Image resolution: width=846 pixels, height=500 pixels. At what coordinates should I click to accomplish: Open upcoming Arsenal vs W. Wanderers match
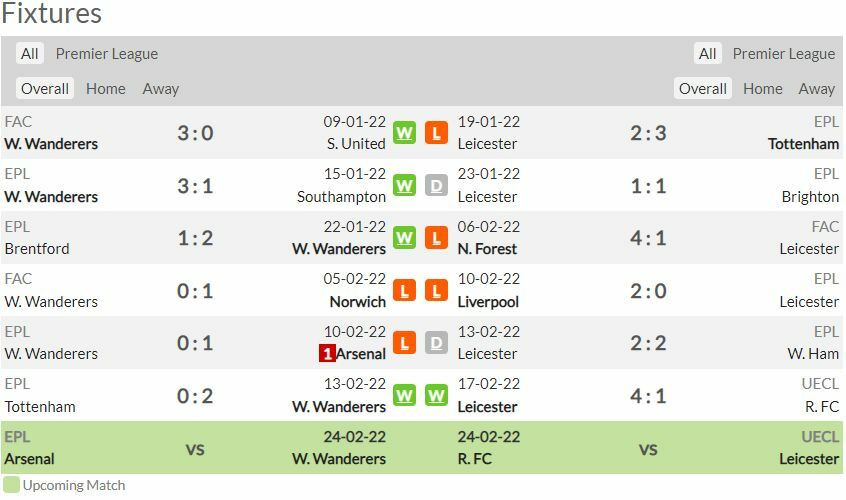(195, 449)
